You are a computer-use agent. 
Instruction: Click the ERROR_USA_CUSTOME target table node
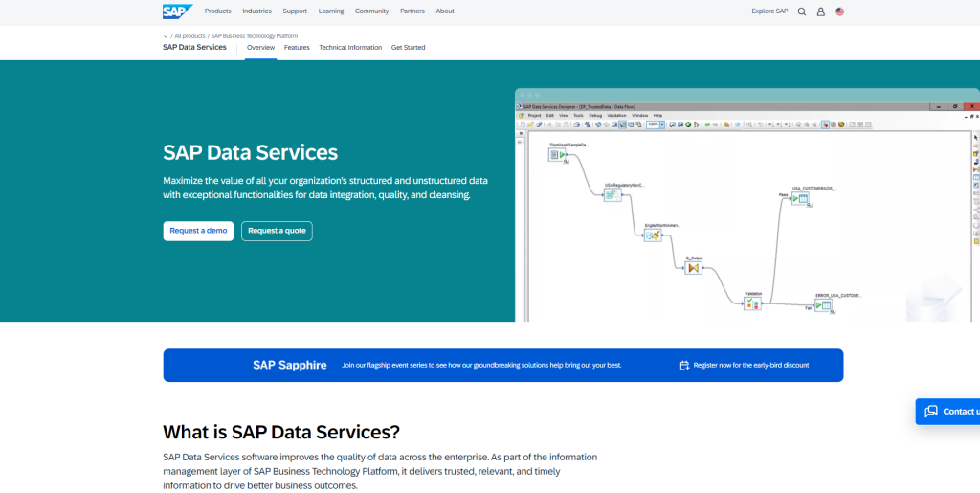point(824,305)
